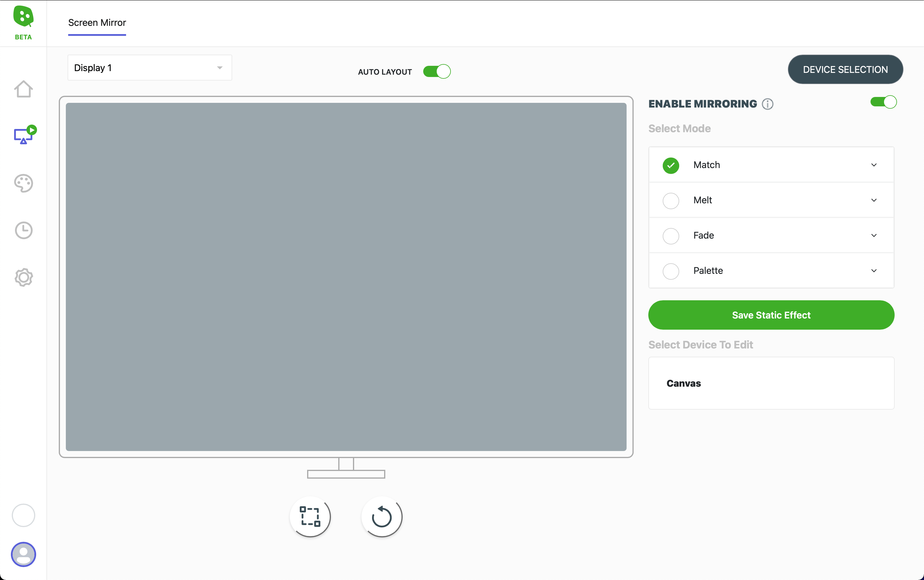Open the color palette sidebar section
This screenshot has width=924, height=580.
(24, 183)
